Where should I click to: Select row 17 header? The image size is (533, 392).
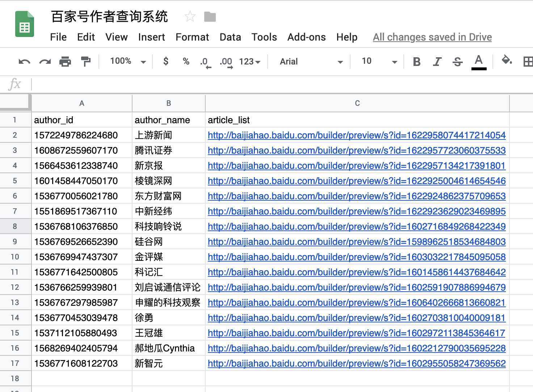coord(15,363)
